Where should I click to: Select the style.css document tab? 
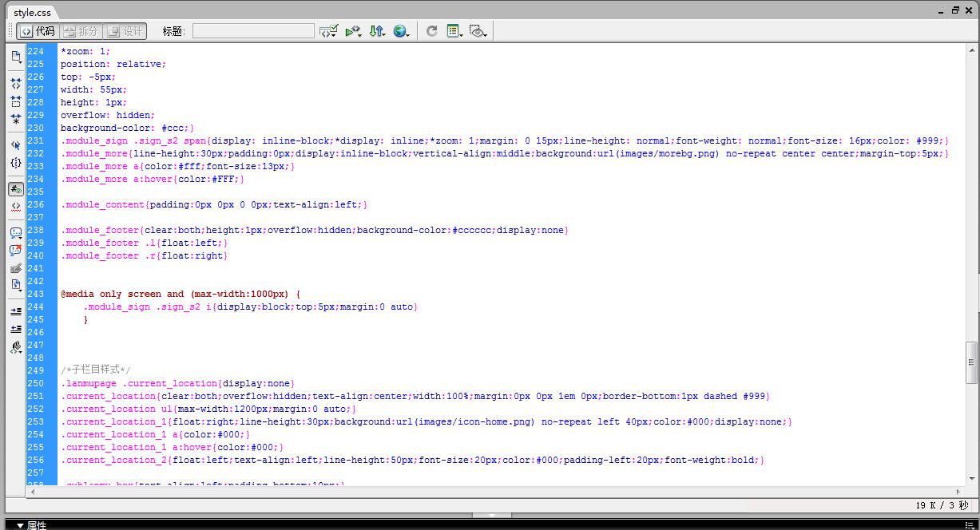[32, 13]
